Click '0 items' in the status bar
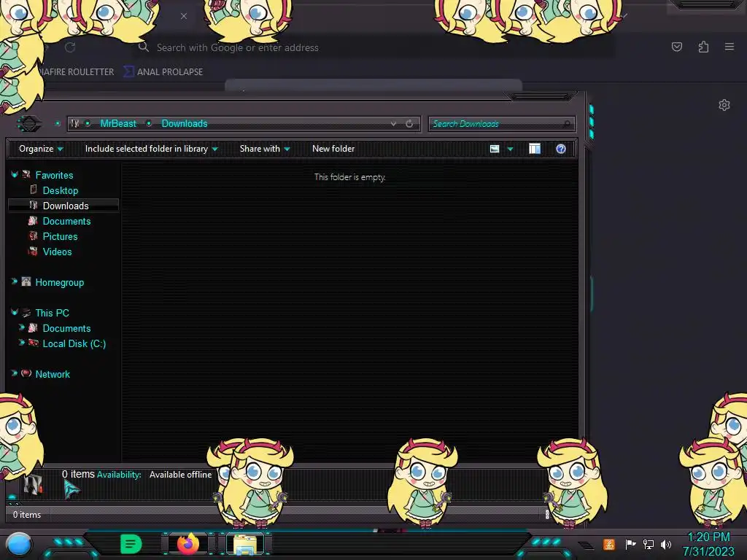The width and height of the screenshot is (747, 560). (27, 515)
